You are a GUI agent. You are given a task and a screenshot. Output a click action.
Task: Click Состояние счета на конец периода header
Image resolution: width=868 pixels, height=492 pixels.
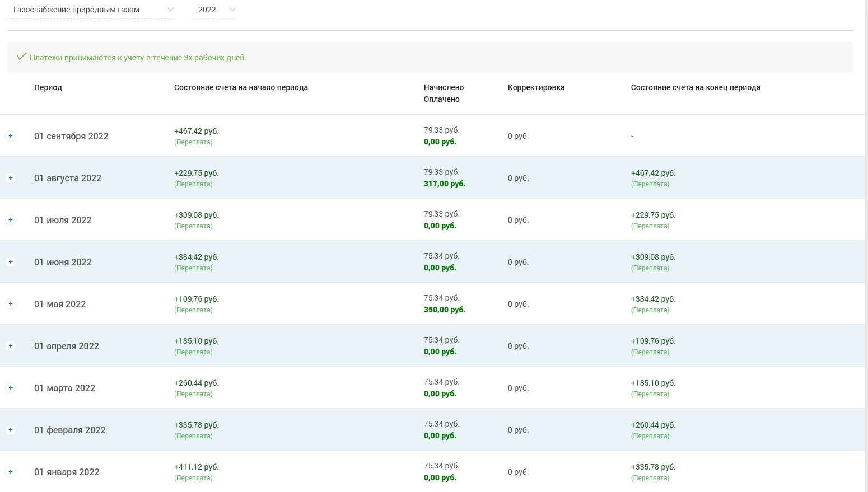click(696, 87)
